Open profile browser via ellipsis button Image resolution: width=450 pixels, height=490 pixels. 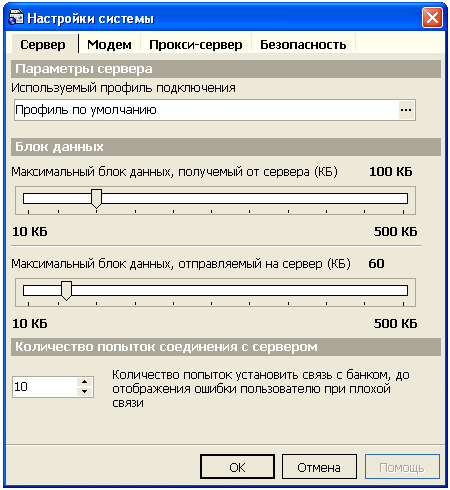(x=406, y=110)
